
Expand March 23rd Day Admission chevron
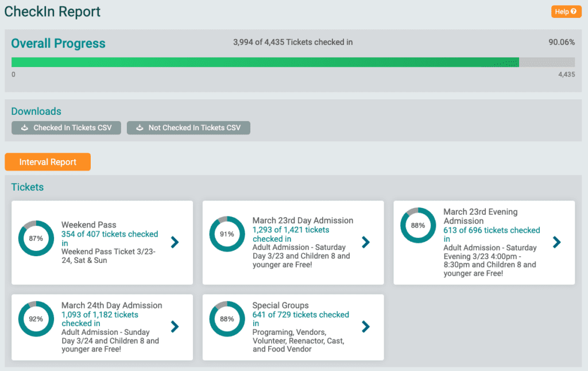coord(366,242)
